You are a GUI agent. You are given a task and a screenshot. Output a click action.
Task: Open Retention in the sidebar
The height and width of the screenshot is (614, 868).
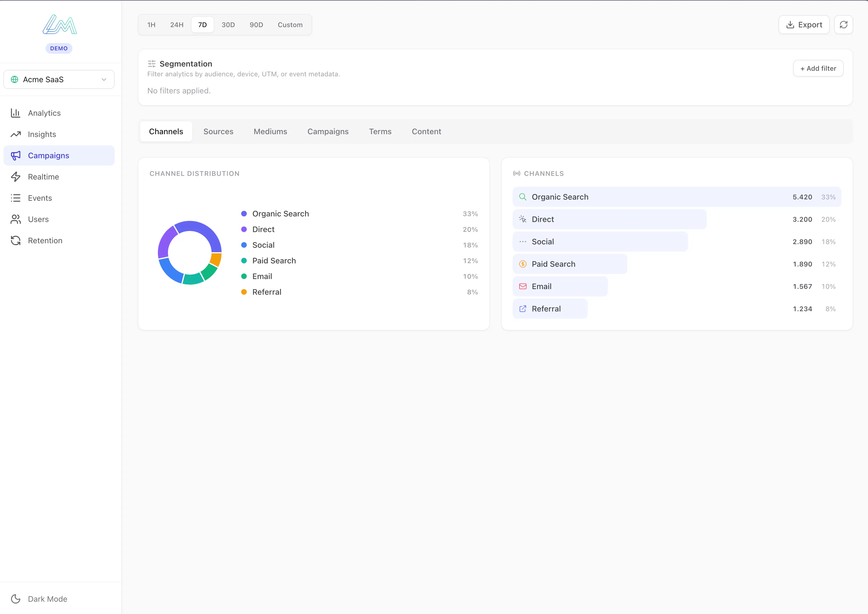tap(59, 240)
